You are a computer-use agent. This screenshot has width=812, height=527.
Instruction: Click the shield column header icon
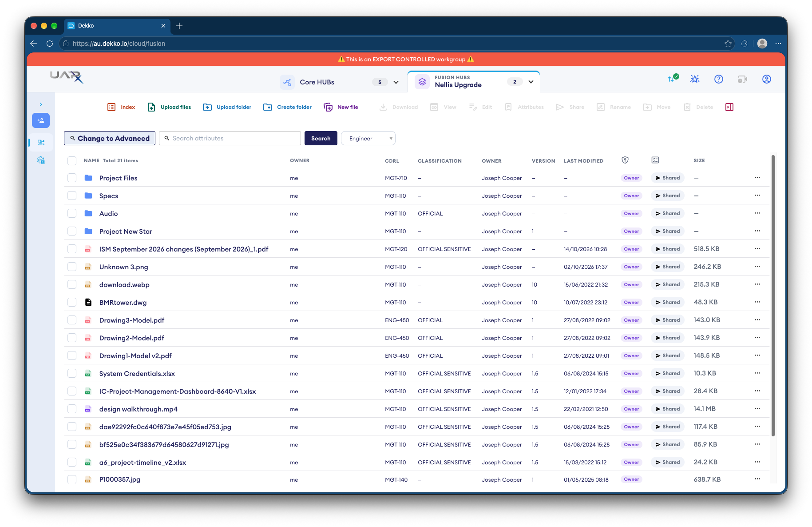625,160
